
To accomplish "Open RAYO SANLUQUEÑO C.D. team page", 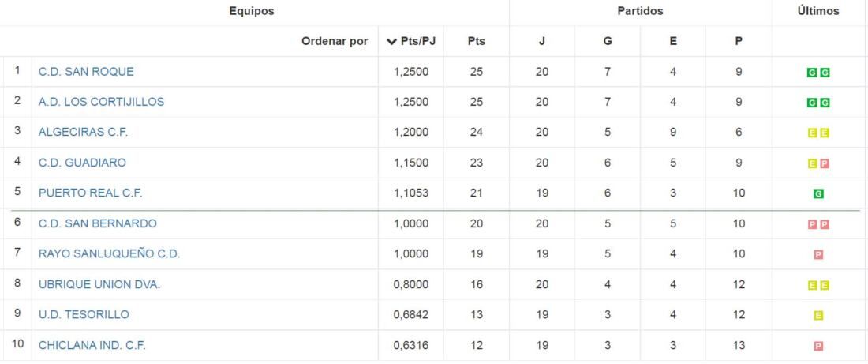I will (x=109, y=254).
